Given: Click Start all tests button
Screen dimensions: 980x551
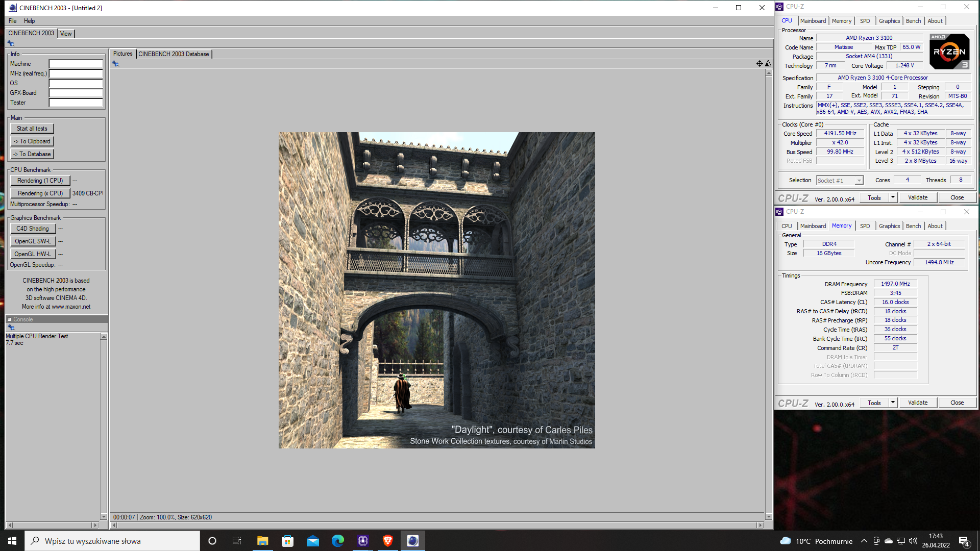Looking at the screenshot, I should [x=32, y=129].
